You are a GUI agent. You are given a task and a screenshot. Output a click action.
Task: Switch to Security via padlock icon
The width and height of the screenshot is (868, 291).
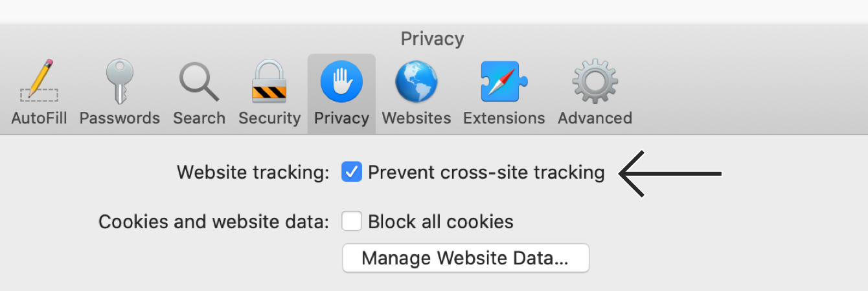(269, 82)
